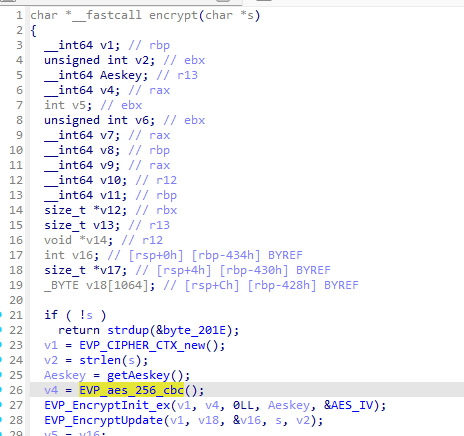Select the encrypt function name on line 1
This screenshot has width=464, height=436.
click(173, 15)
